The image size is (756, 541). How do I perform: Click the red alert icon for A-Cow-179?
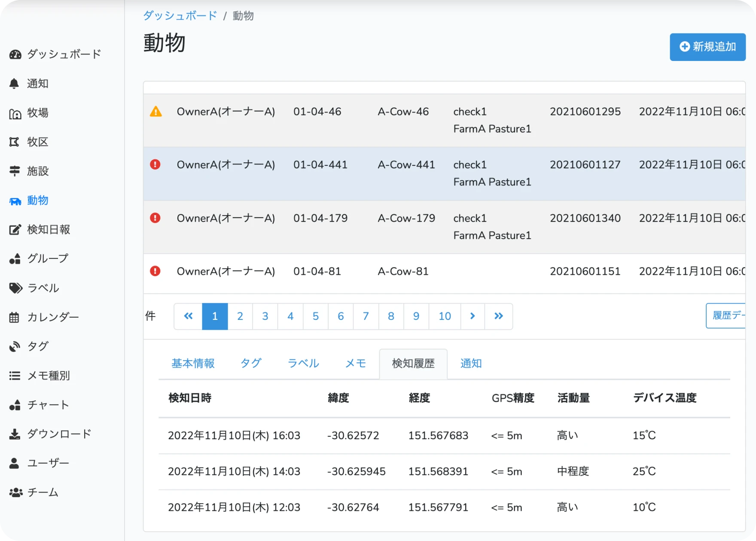[x=155, y=218]
